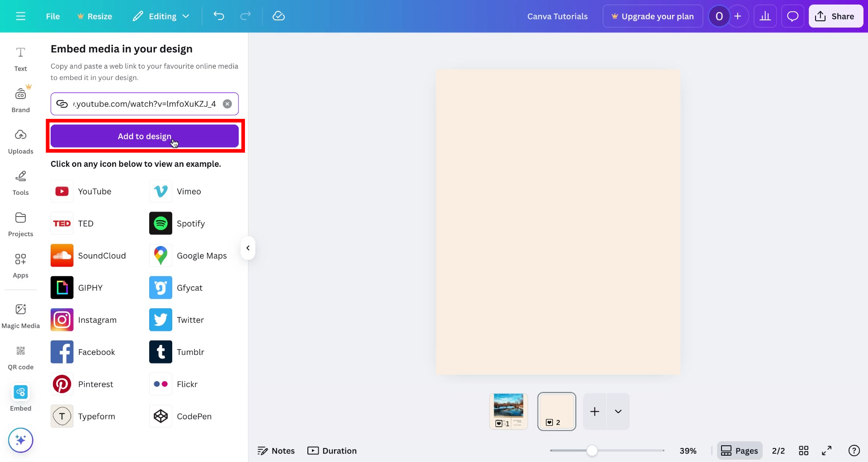This screenshot has width=868, height=462.
Task: Open the comments panel
Action: tap(793, 16)
